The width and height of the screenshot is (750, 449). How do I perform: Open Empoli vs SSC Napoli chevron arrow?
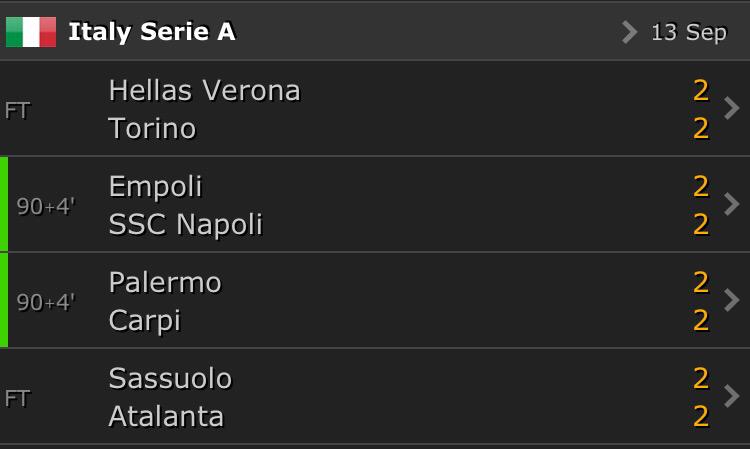[732, 204]
